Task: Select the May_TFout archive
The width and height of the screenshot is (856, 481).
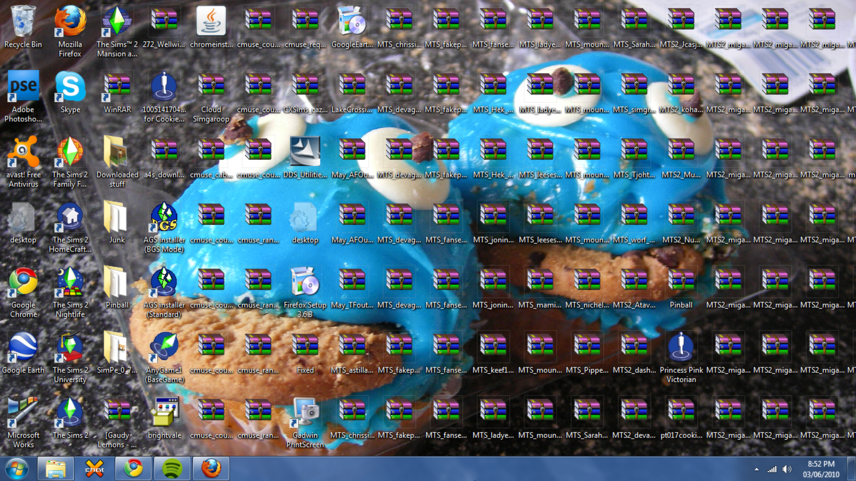Action: point(352,287)
